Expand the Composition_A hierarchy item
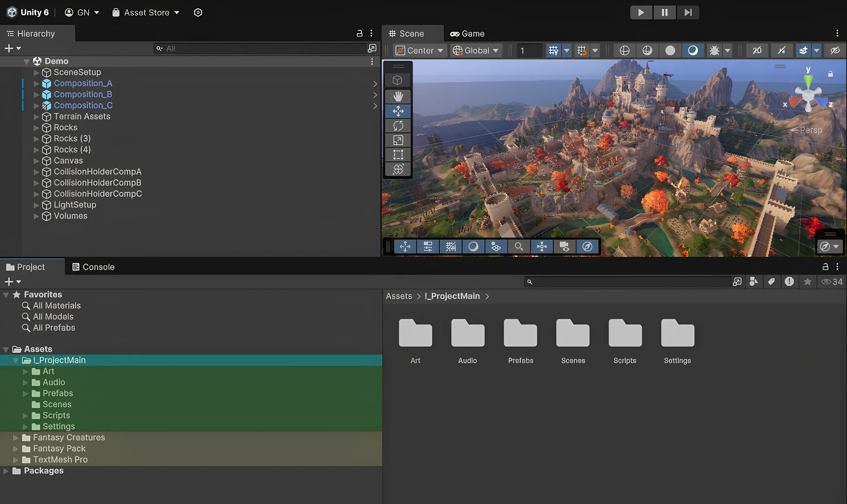Image resolution: width=847 pixels, height=504 pixels. [37, 83]
